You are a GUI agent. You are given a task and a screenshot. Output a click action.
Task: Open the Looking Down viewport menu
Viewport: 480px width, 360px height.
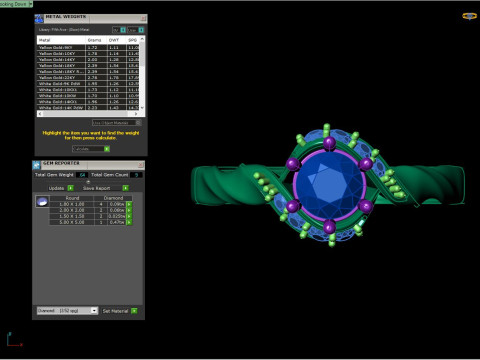pyautogui.click(x=31, y=4)
